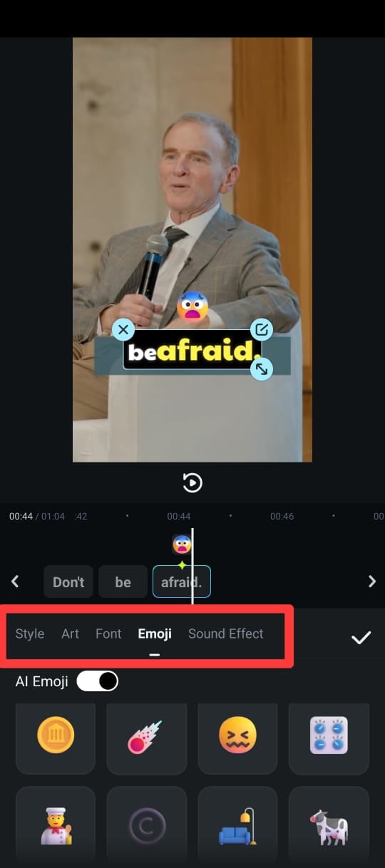Go to previous words with left chevron
The image size is (385, 868).
pos(15,582)
